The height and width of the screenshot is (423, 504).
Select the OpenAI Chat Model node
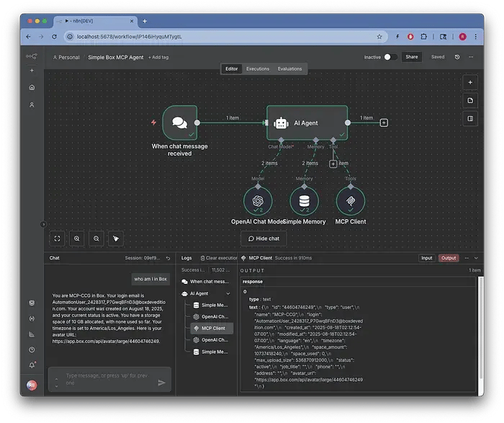[258, 201]
